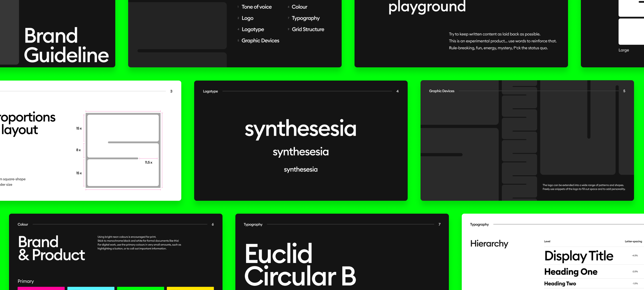Screen dimensions: 644x290
Task: Select "Typography" entry in the contents list
Action: click(x=306, y=18)
